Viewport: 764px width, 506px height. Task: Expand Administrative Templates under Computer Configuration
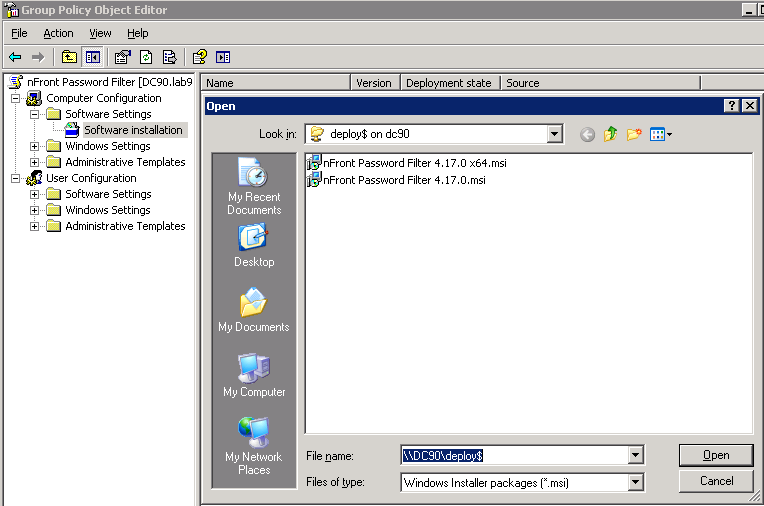tap(35, 162)
